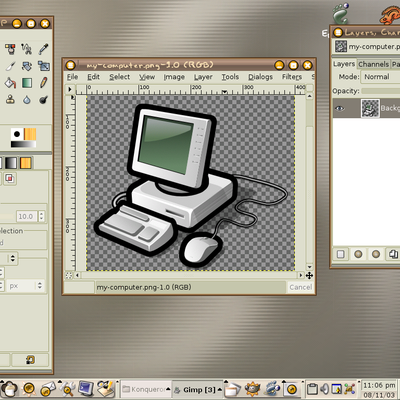Screen dimensions: 400x400
Task: Click the vertical scrollbar up arrow
Action: [x=310, y=96]
